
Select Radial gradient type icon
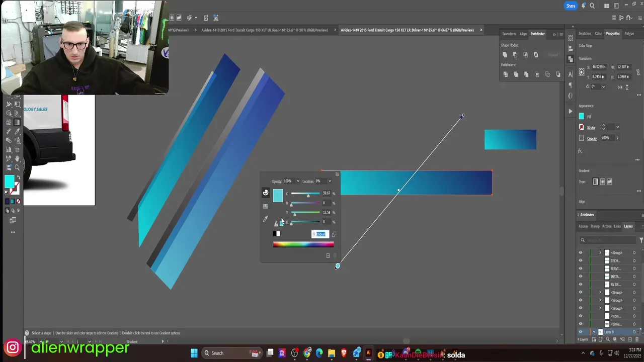[x=603, y=182]
